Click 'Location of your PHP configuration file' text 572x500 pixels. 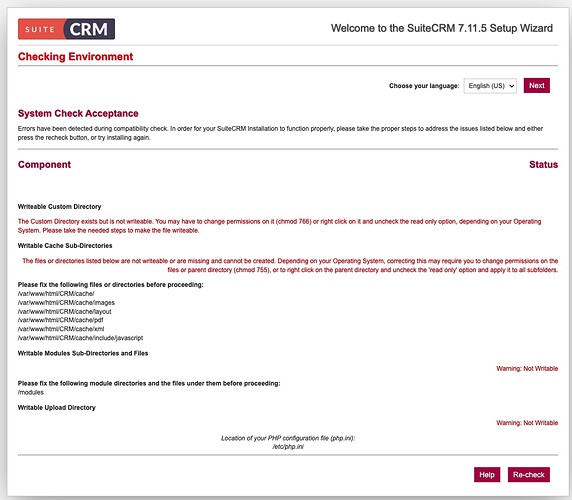[288, 438]
